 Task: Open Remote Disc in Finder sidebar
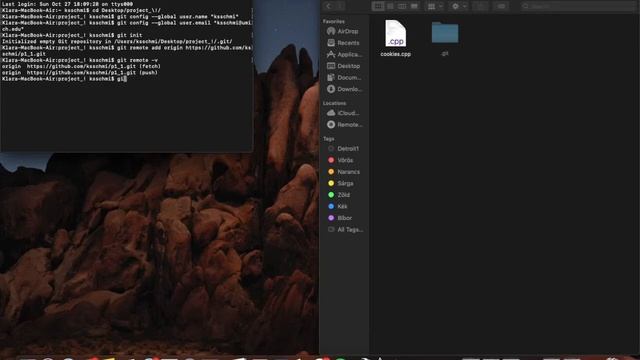click(344, 124)
